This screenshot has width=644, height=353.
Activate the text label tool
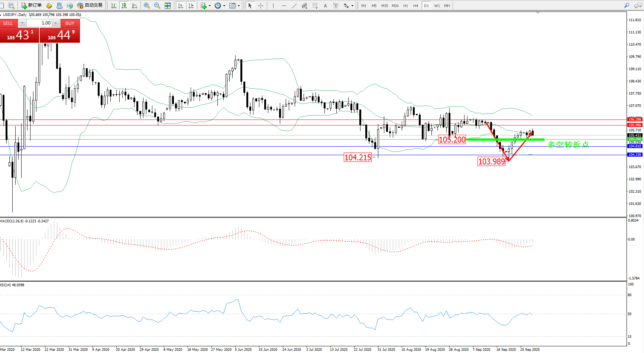(326, 6)
